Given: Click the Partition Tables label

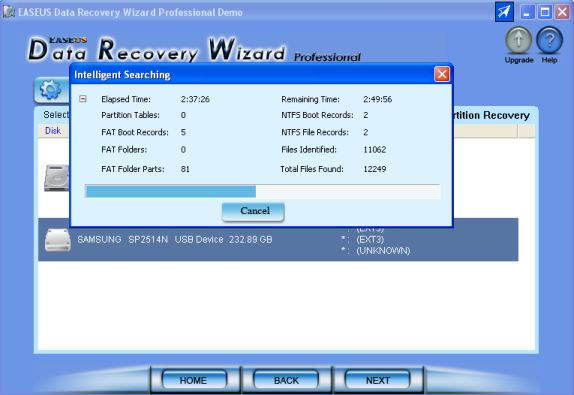Looking at the screenshot, I should pos(130,115).
